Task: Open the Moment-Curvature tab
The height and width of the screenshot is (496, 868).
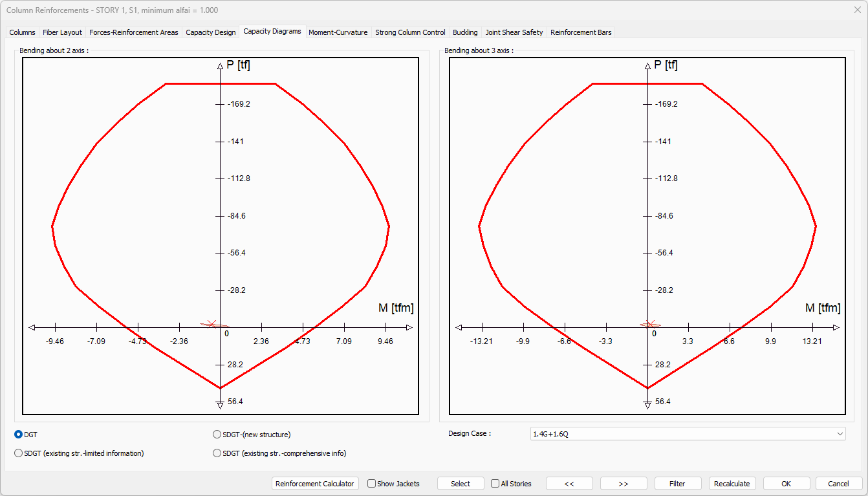Action: coord(338,32)
